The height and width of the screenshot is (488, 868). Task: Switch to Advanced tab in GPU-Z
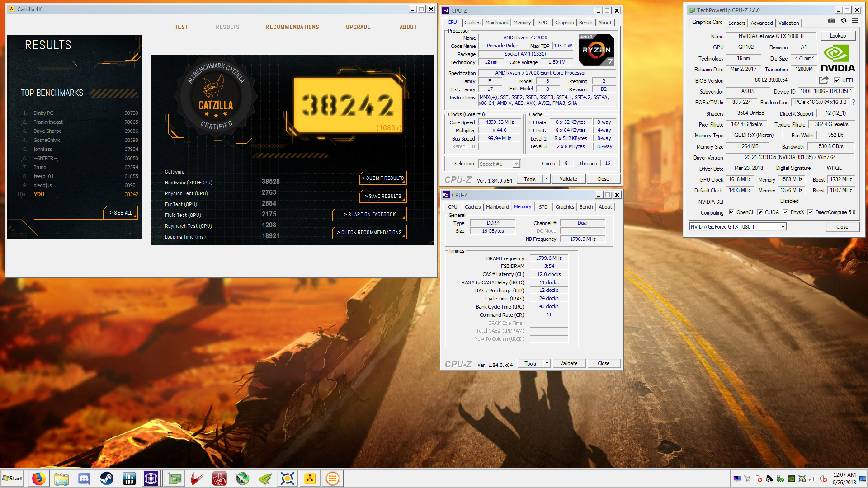click(x=762, y=23)
